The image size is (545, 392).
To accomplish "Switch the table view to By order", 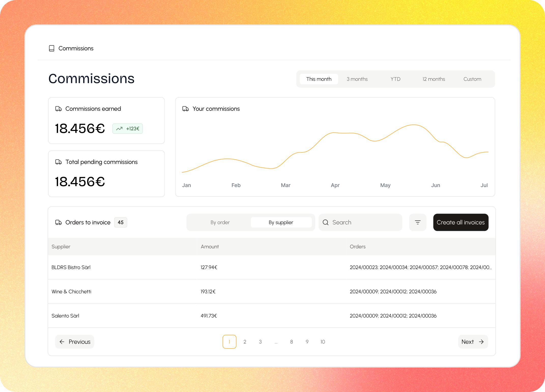I will 220,222.
